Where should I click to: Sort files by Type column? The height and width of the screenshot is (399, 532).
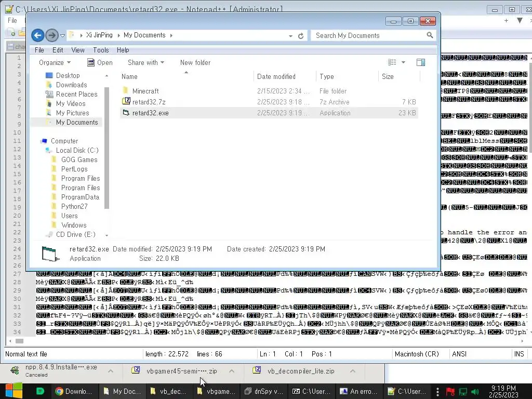tap(326, 77)
